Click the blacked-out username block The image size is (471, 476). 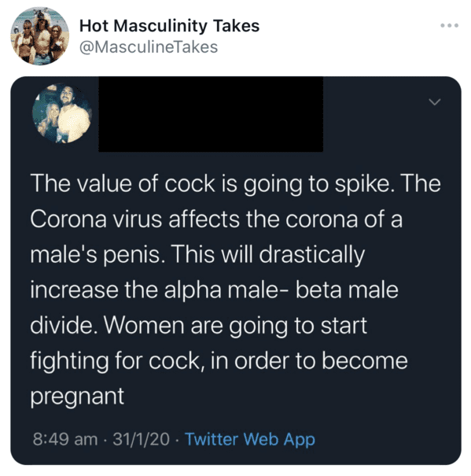211,114
